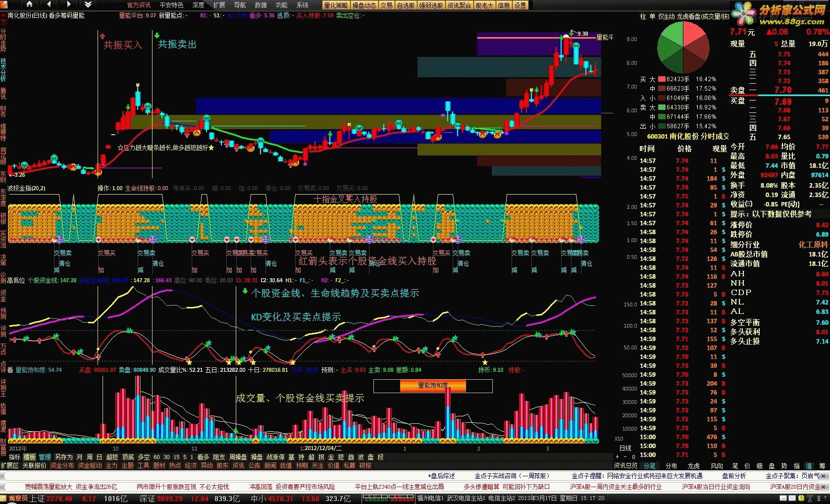Switch to 战涨停 template
The height and width of the screenshot is (504, 830).
[275, 457]
